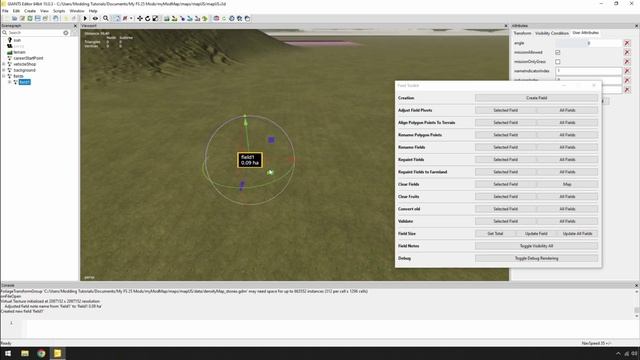The height and width of the screenshot is (360, 640).
Task: Click the pink-red icon right of the green foliage icon
Action: [x=216, y=18]
